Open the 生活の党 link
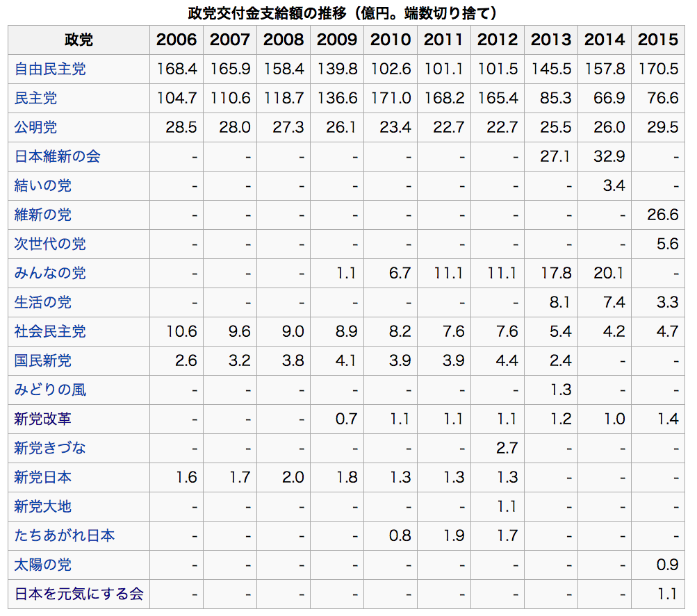This screenshot has width=697, height=616. tap(42, 303)
